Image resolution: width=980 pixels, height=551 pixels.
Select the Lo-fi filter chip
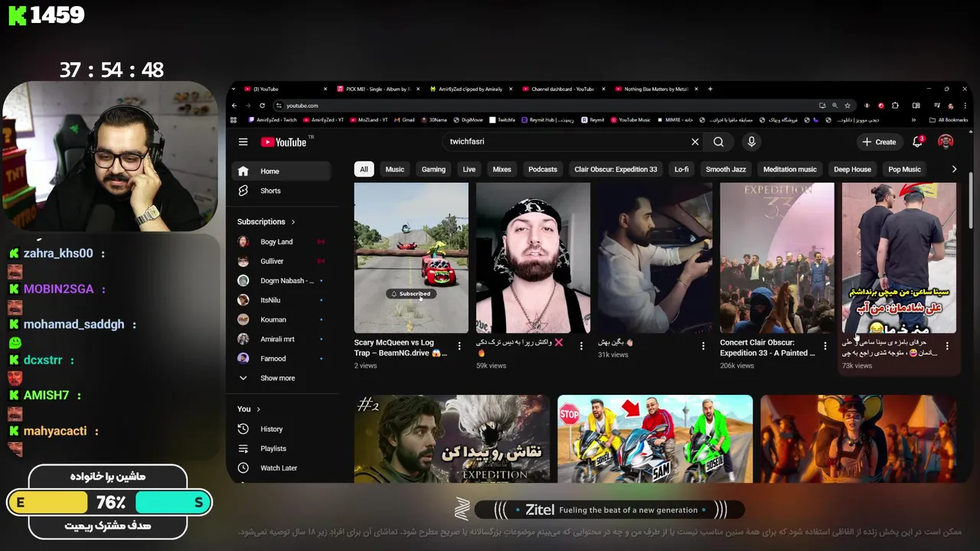click(681, 169)
